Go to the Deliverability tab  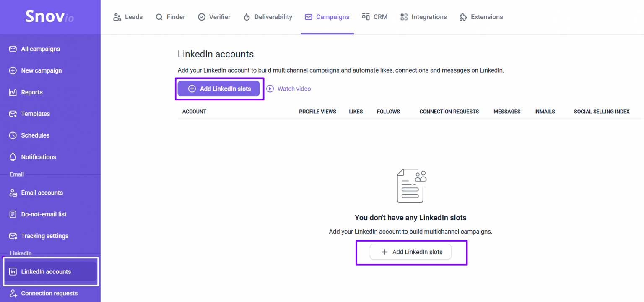[267, 17]
